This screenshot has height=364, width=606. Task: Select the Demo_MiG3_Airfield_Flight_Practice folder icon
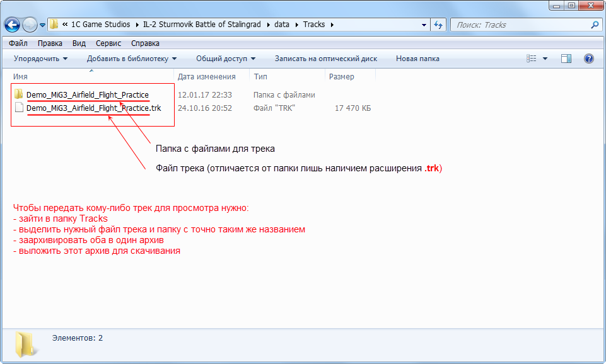point(18,94)
